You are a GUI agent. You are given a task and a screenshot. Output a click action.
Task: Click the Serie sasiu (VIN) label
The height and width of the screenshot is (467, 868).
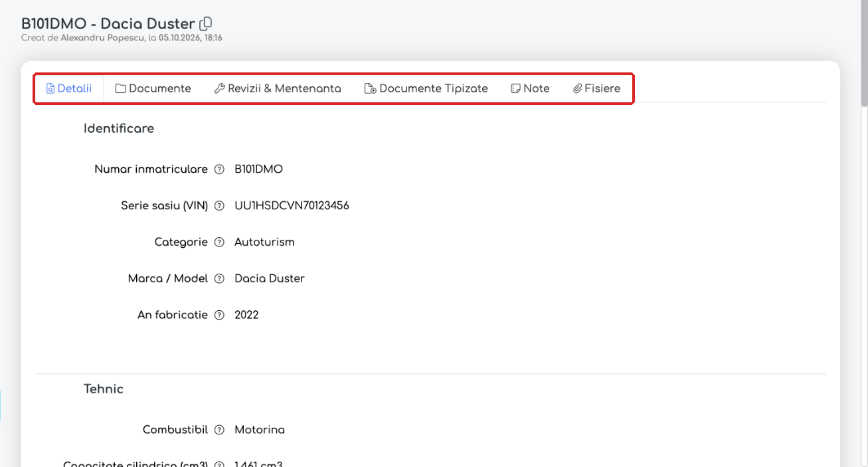165,206
